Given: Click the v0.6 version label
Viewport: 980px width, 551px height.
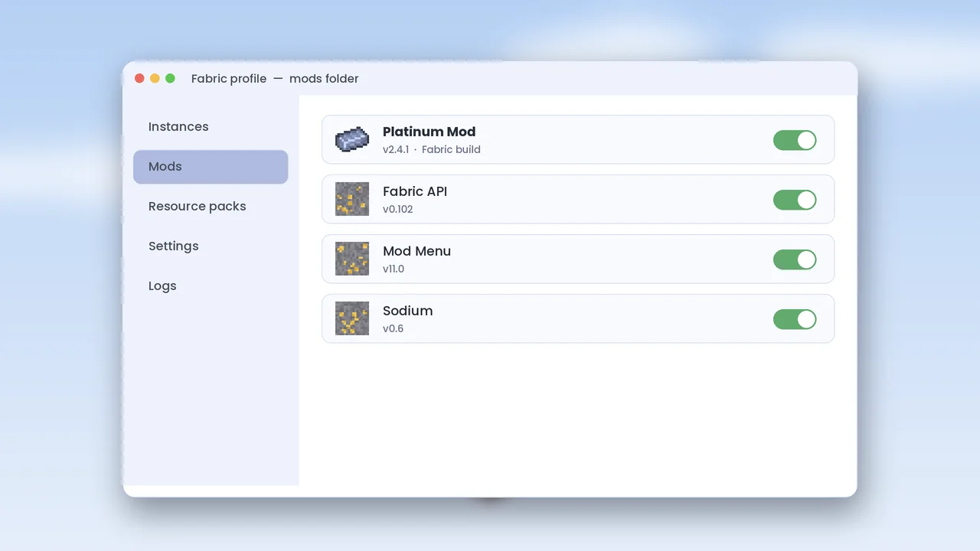Looking at the screenshot, I should click(x=394, y=328).
